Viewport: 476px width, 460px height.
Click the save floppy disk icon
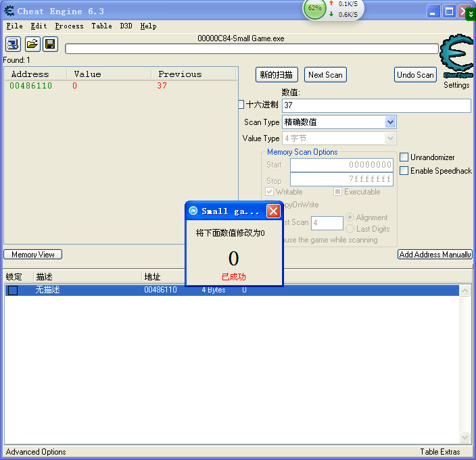pos(50,45)
